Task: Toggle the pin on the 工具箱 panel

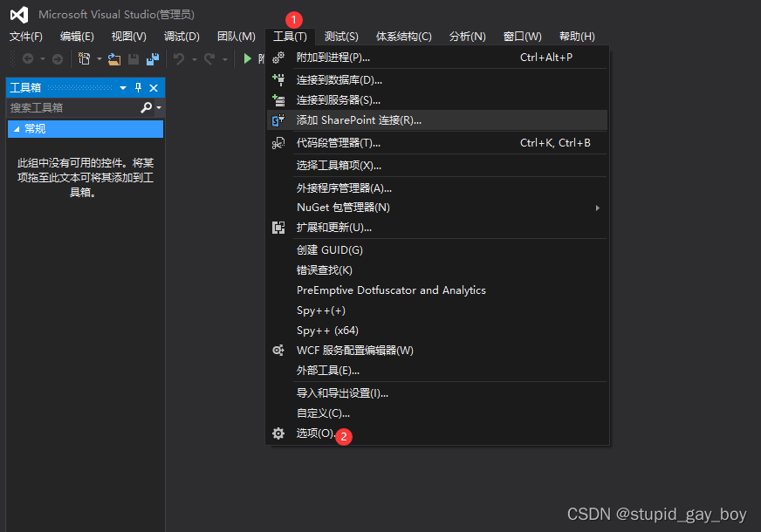Action: tap(138, 87)
